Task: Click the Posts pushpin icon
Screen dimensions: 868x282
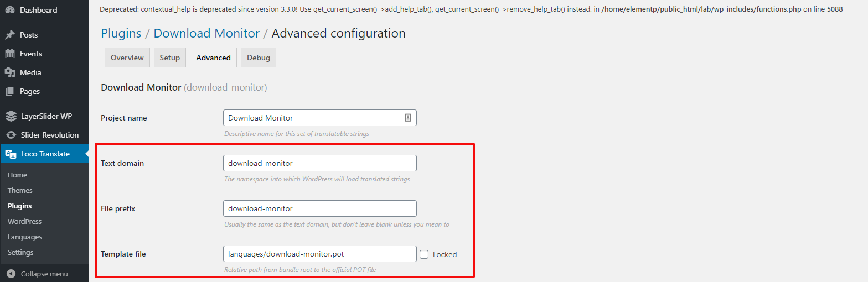Action: point(10,35)
